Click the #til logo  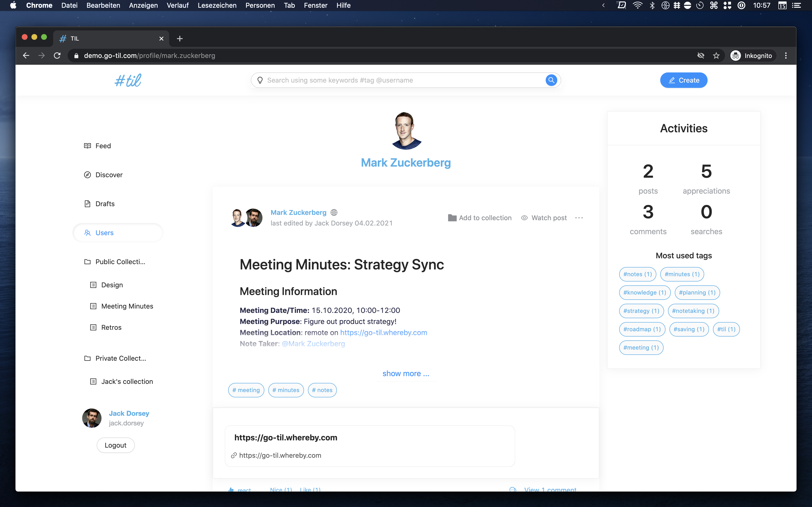pos(128,80)
